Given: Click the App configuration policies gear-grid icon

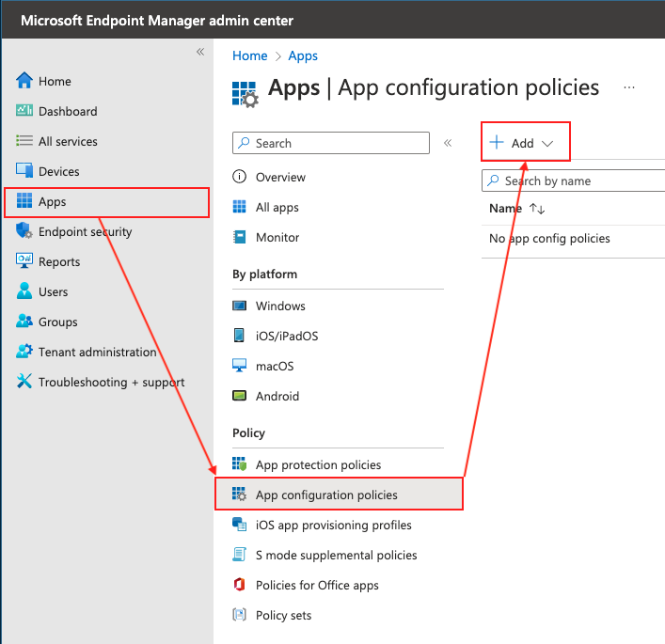Looking at the screenshot, I should pyautogui.click(x=239, y=494).
